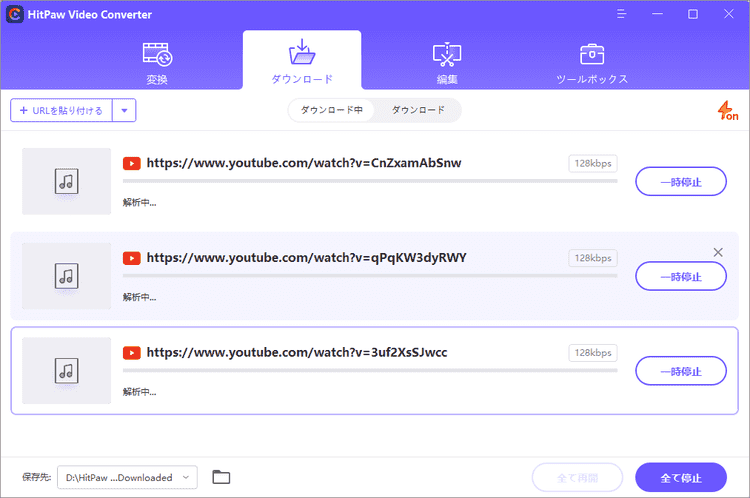
Task: Show the ダウンロード中 downloading list
Action: (331, 110)
